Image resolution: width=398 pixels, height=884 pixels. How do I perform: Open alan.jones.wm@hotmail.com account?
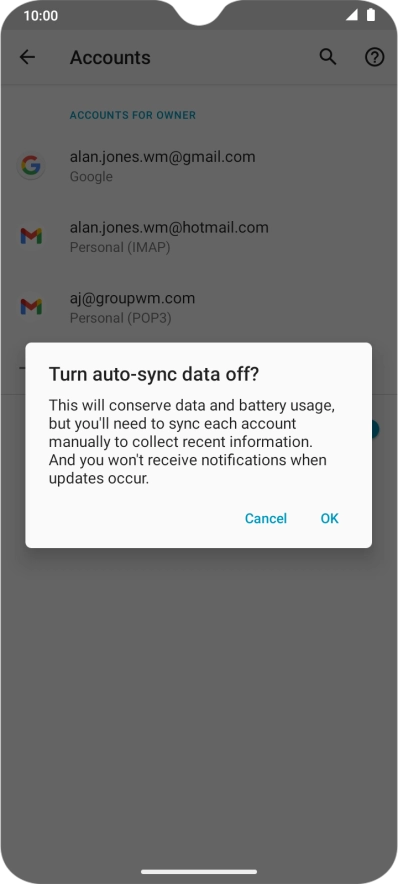[199, 236]
